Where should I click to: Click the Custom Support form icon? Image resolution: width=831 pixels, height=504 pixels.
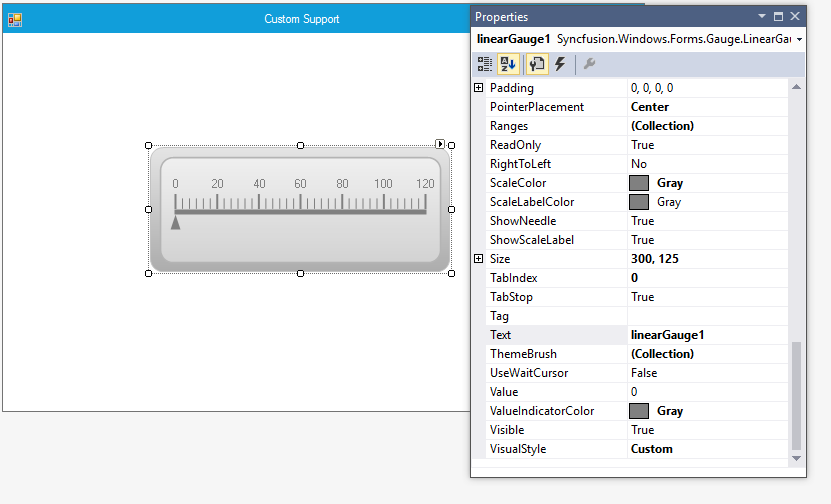tap(15, 20)
